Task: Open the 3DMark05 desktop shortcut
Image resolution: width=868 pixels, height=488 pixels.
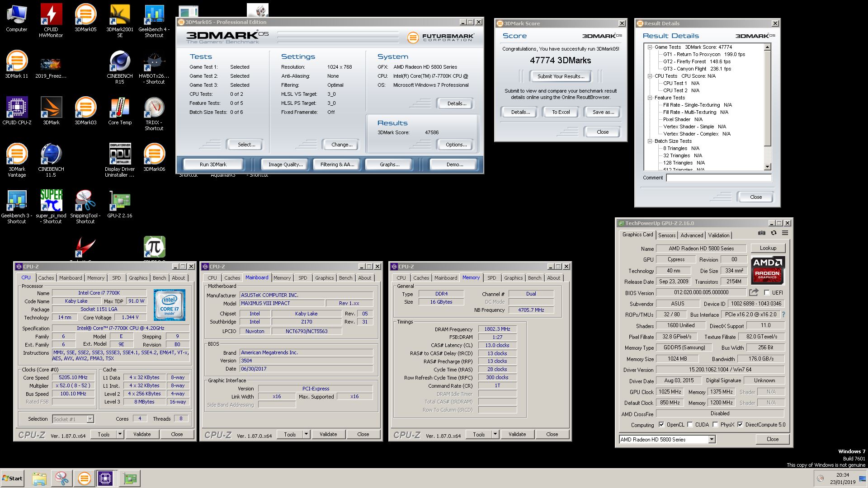Action: pos(85,18)
